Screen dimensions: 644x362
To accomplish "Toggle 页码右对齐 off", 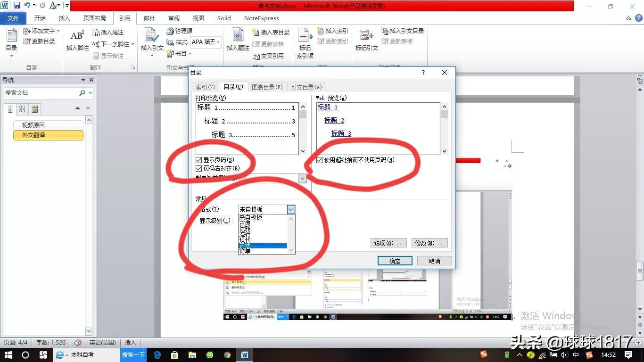I will coord(198,168).
